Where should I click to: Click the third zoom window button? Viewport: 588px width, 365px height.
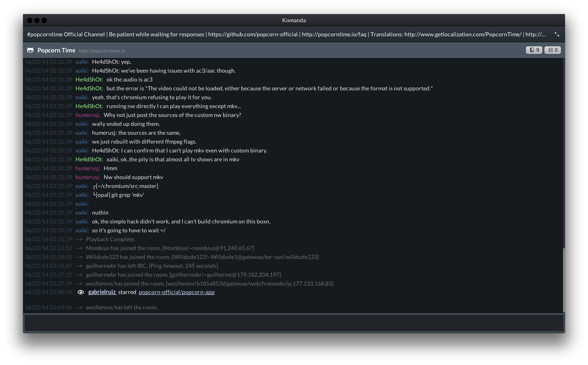(44, 20)
